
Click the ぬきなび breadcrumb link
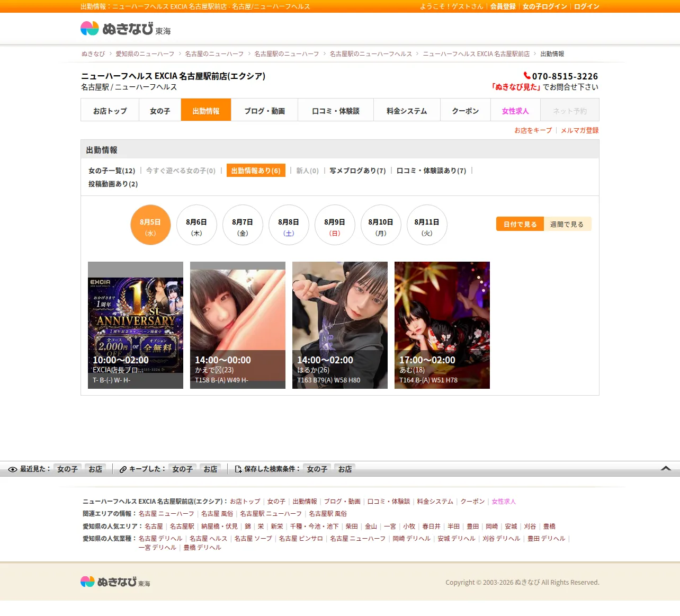pos(93,54)
